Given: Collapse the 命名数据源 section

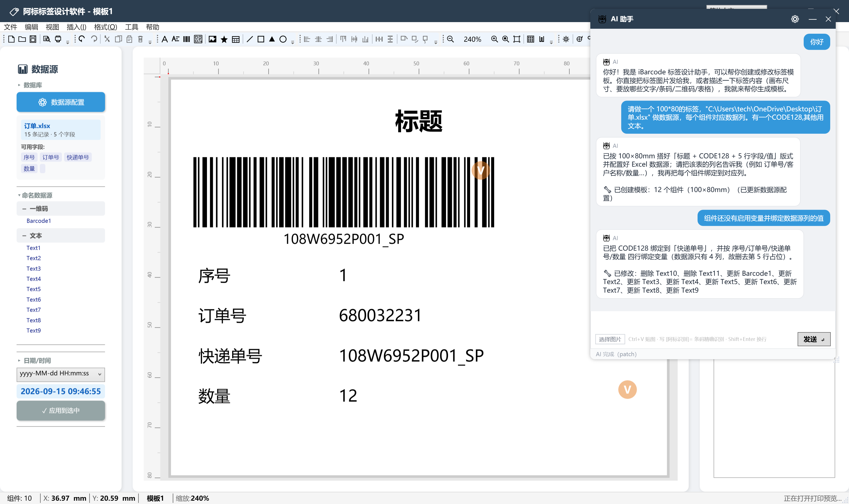Looking at the screenshot, I should coord(19,195).
